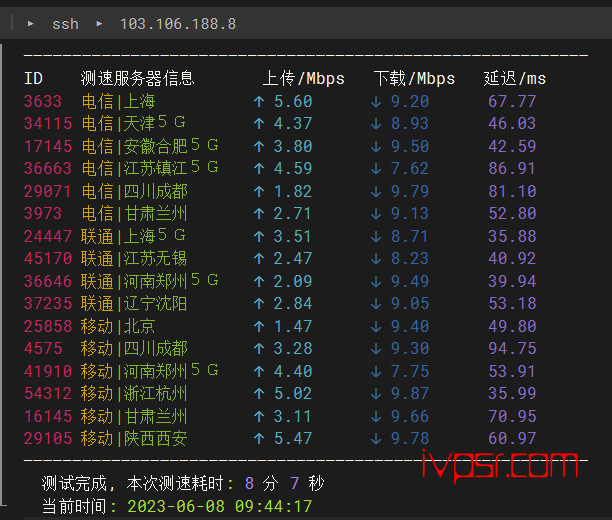Viewport: 612px width, 520px height.
Task: Click the 联通|上海5G server name
Action: pyautogui.click(x=133, y=236)
